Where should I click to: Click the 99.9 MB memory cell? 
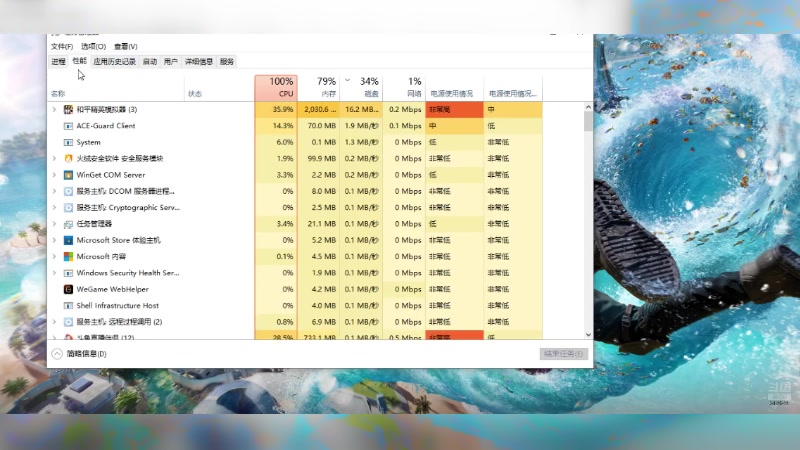coord(318,159)
